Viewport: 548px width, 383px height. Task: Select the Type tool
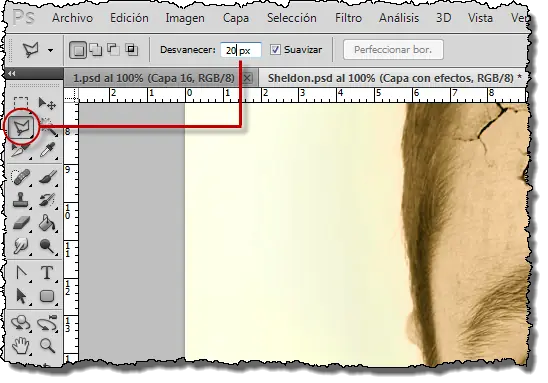47,273
